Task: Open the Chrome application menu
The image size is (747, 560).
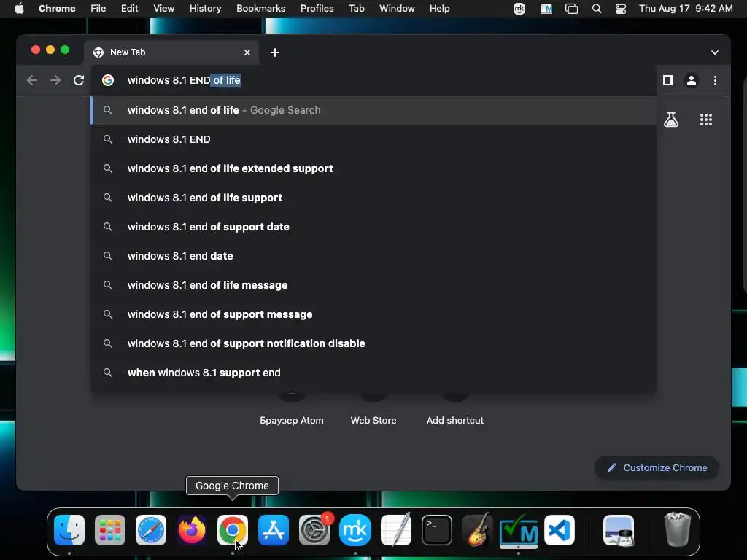Action: click(x=57, y=9)
